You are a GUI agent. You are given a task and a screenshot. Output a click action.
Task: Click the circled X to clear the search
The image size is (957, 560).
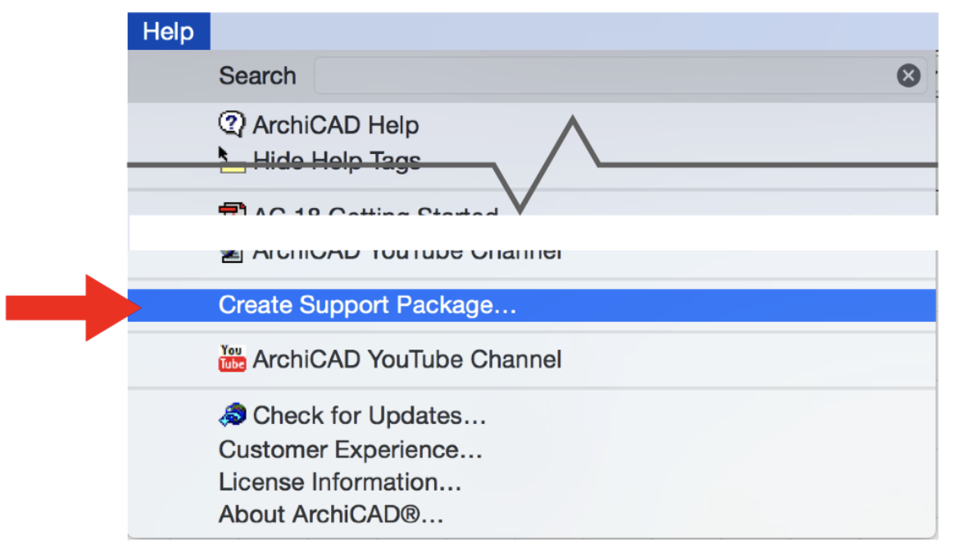coord(908,75)
